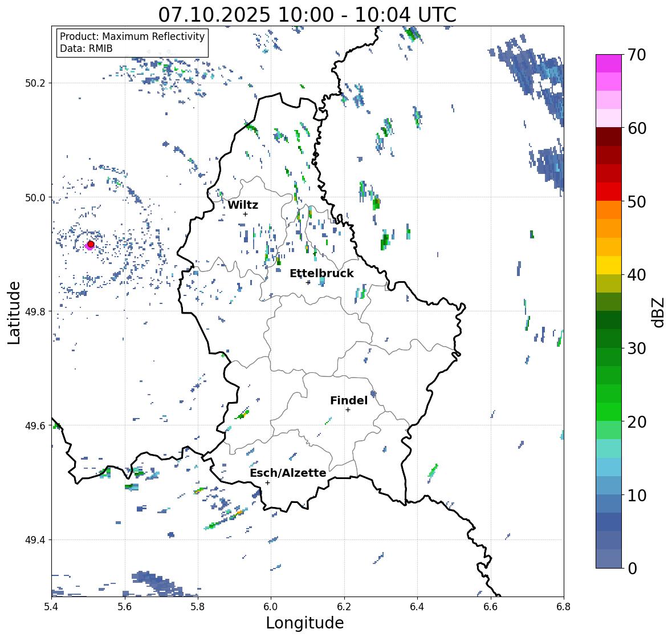Click longitude tick 6.6

point(490,607)
